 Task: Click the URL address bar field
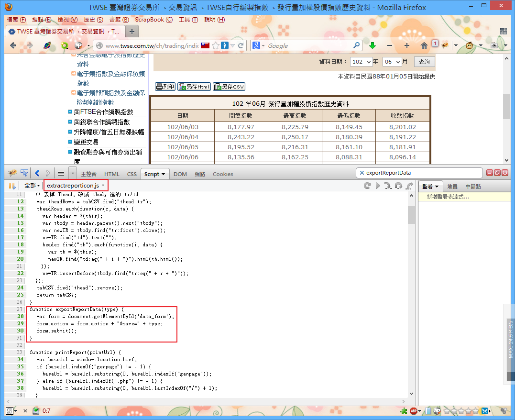(152, 45)
